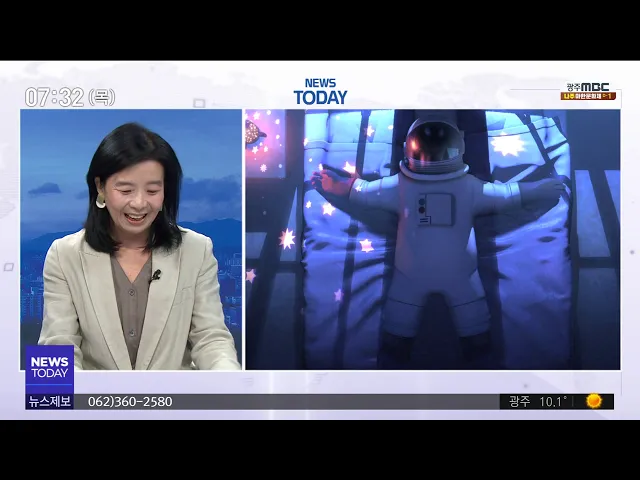This screenshot has height=480, width=640.
Task: Click the blue NEWS TODAY corner badge
Action: tap(49, 369)
